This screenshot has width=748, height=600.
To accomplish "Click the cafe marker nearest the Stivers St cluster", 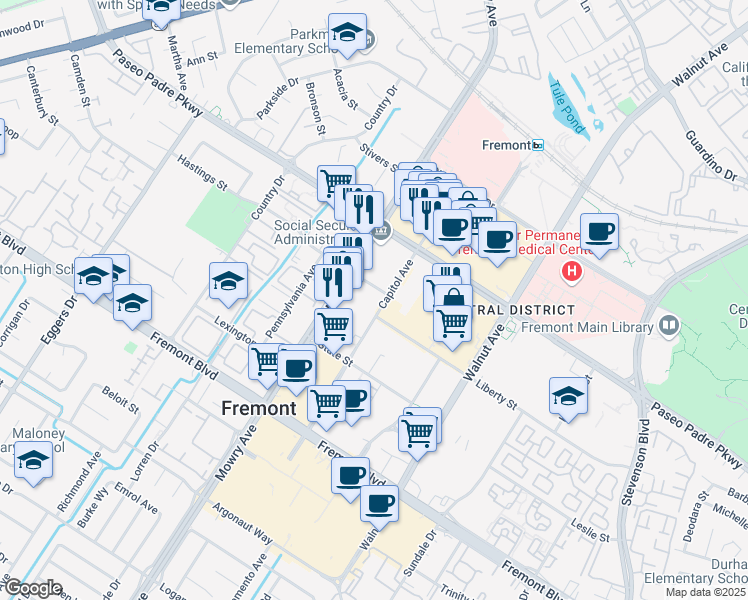I will point(453,230).
